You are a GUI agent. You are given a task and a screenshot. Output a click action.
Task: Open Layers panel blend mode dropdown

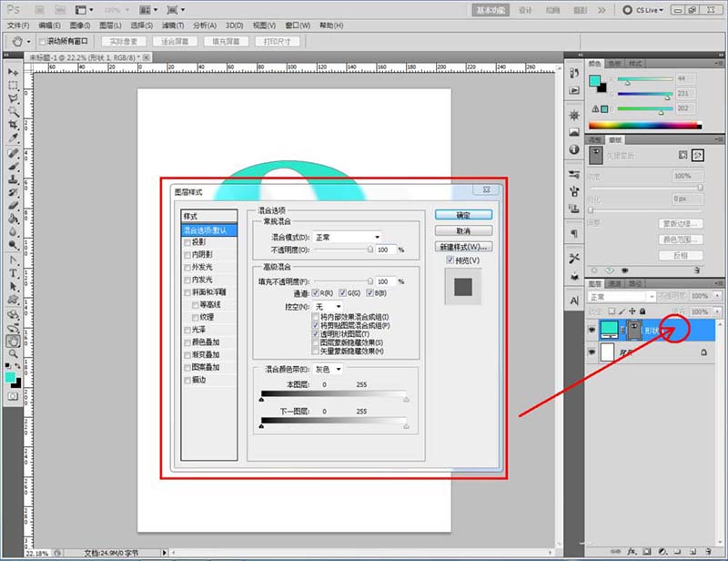[x=622, y=297]
